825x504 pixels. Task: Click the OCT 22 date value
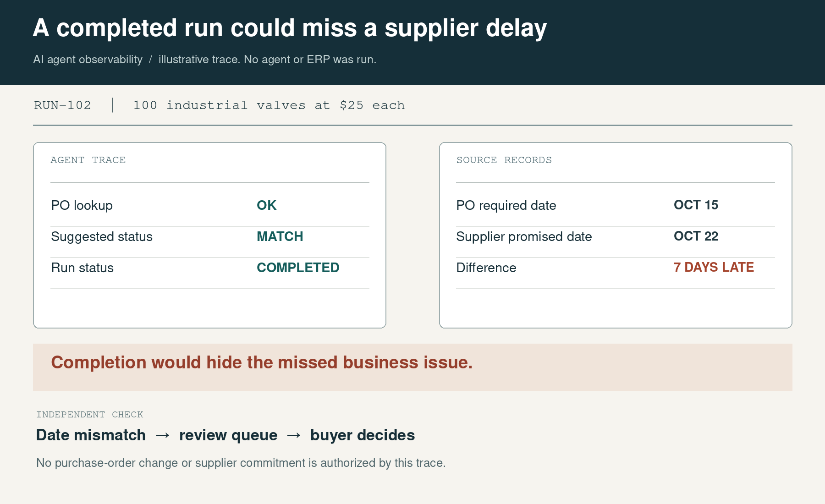696,236
